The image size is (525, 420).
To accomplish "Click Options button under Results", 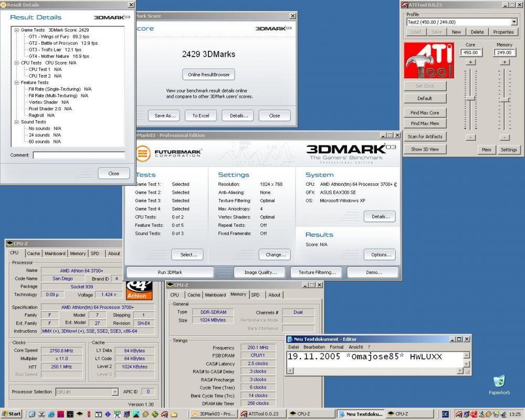I will click(x=380, y=255).
